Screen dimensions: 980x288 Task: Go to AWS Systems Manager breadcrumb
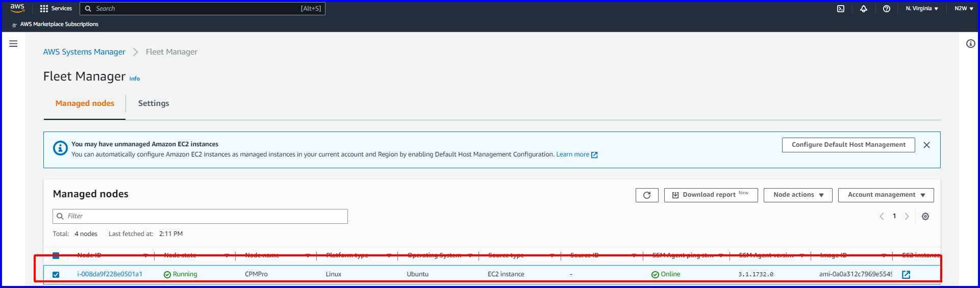tap(84, 52)
